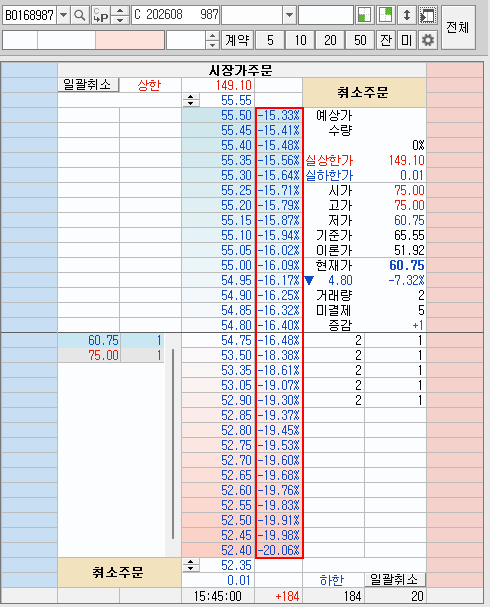
Task: Toggle the 미 button
Action: point(406,40)
